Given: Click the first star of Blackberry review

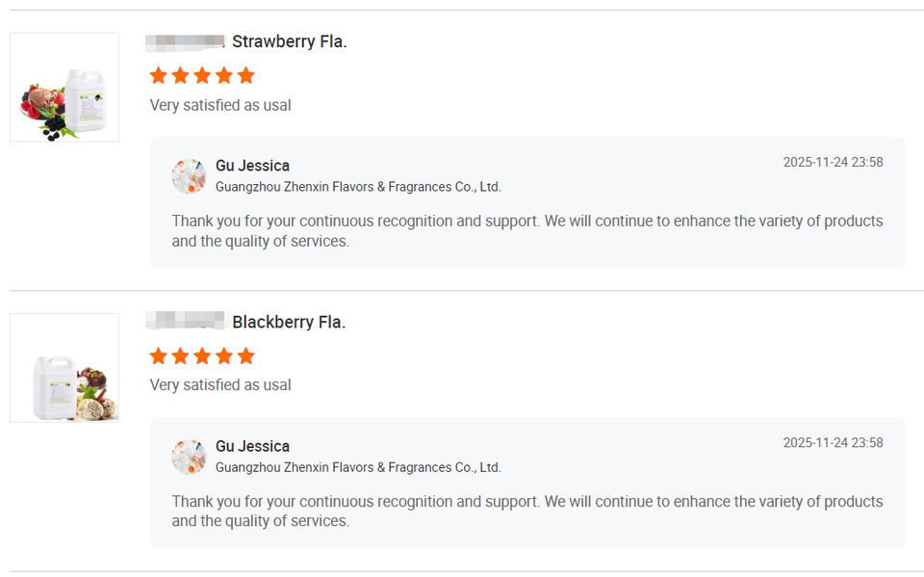Looking at the screenshot, I should (159, 356).
